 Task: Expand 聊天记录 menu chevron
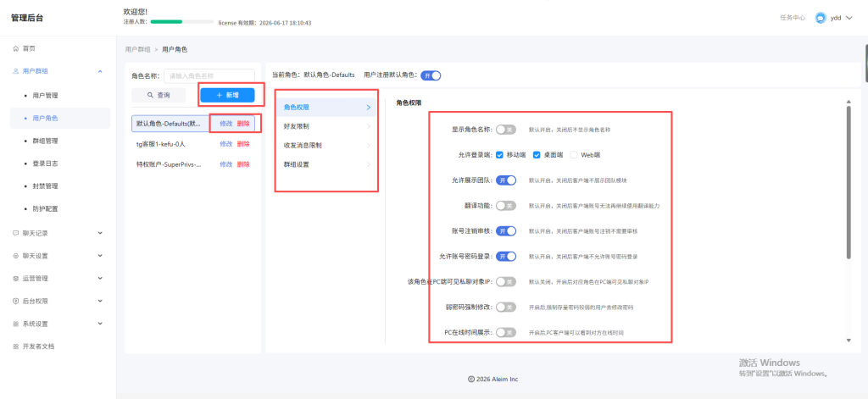point(100,233)
